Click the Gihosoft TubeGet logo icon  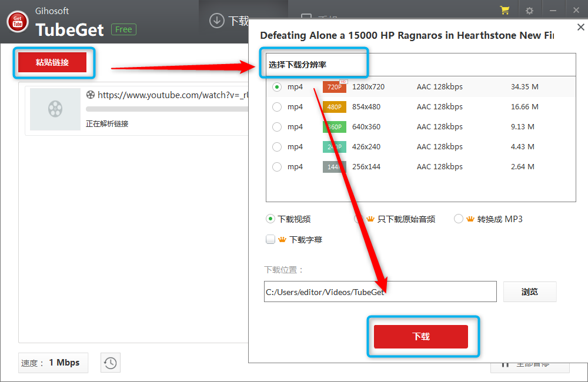click(x=18, y=22)
